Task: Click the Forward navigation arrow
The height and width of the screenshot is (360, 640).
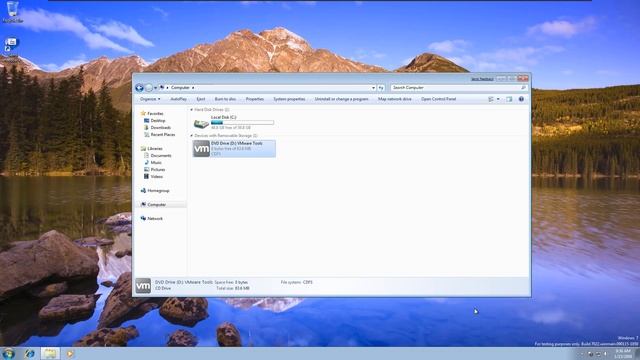Action: coord(149,88)
